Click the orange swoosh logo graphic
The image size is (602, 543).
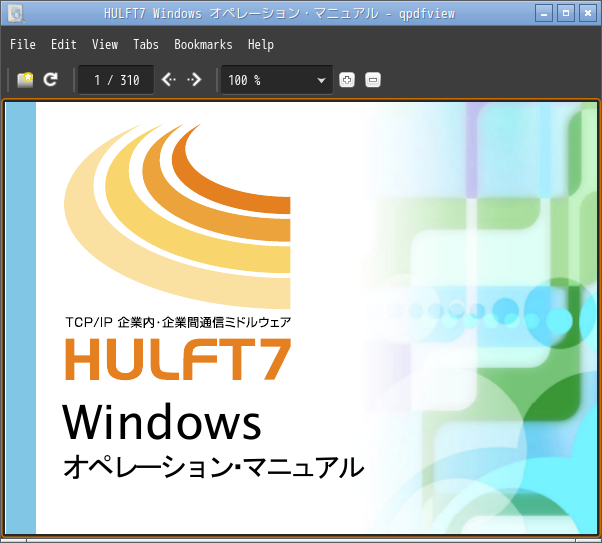pyautogui.click(x=177, y=216)
